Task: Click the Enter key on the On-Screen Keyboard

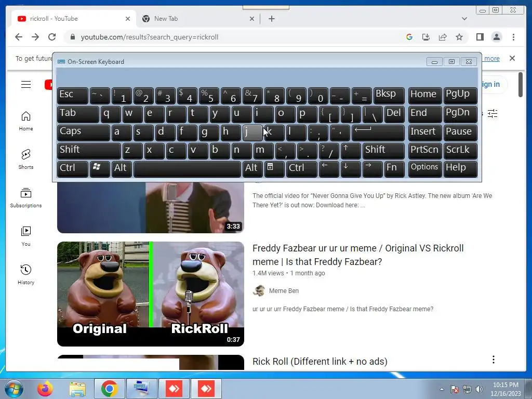Action: [378, 132]
